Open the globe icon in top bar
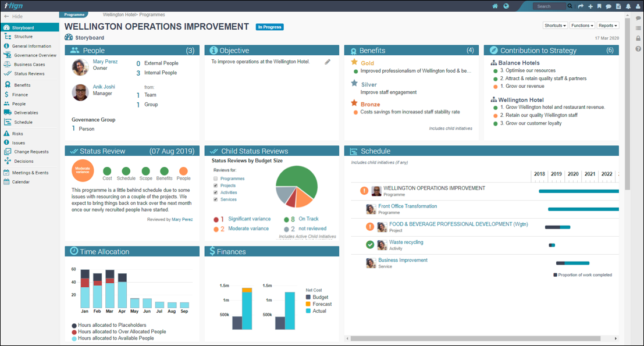644x346 pixels. pyautogui.click(x=506, y=6)
